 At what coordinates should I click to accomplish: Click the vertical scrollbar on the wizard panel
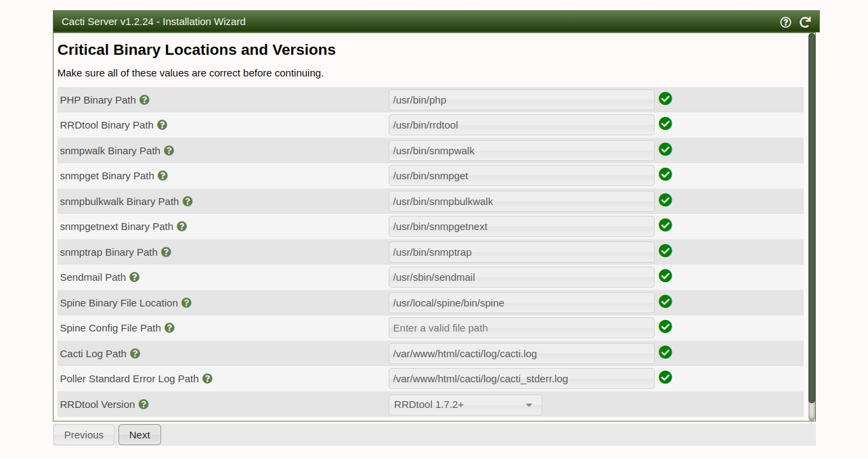point(811,223)
